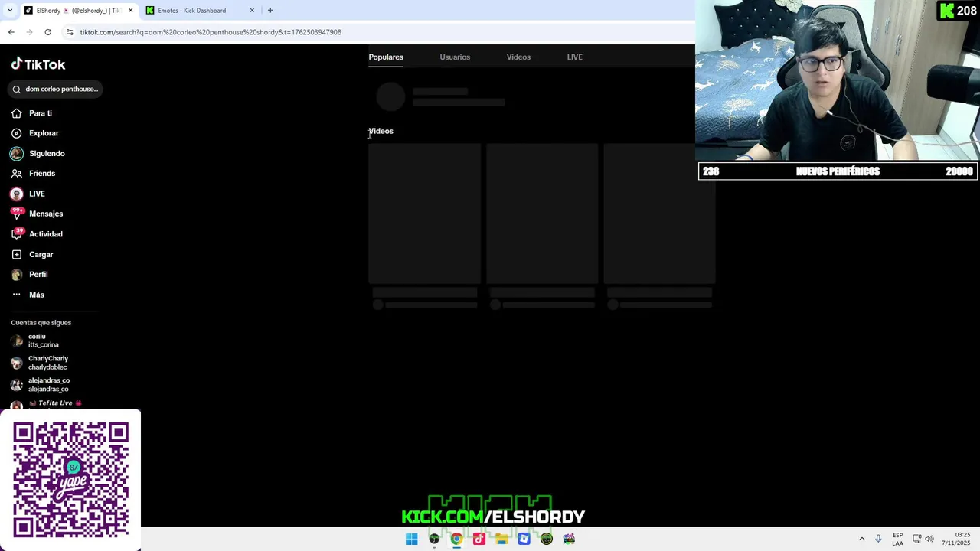Open Actividad notifications icon
The width and height of the screenshot is (980, 551).
[16, 234]
